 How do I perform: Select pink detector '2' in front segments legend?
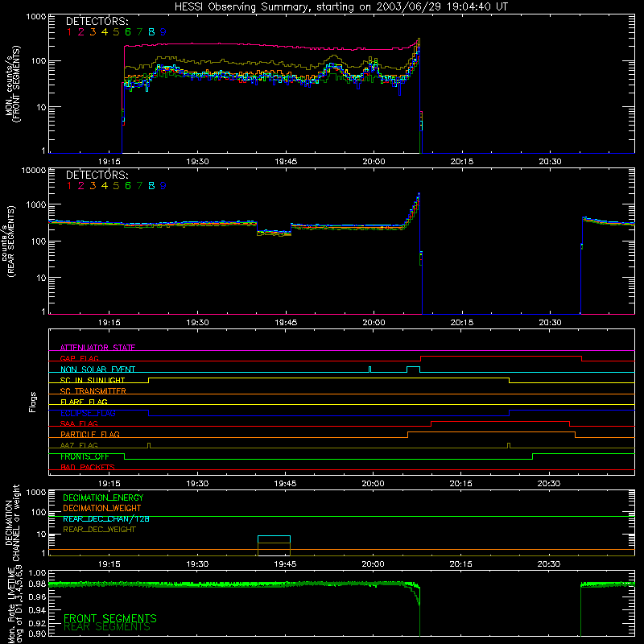point(81,32)
